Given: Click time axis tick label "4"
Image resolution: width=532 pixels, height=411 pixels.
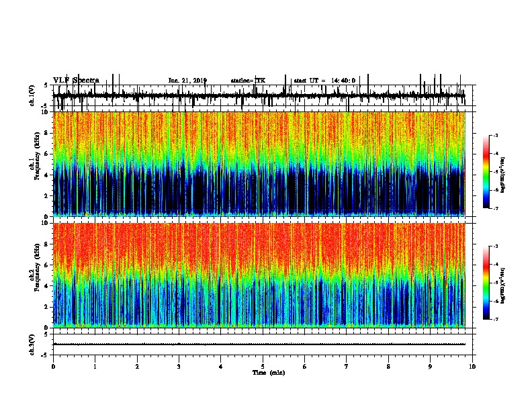Looking at the screenshot, I should click(221, 367).
